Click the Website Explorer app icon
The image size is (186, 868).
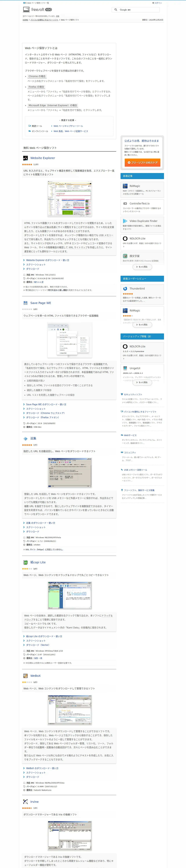click(x=25, y=158)
